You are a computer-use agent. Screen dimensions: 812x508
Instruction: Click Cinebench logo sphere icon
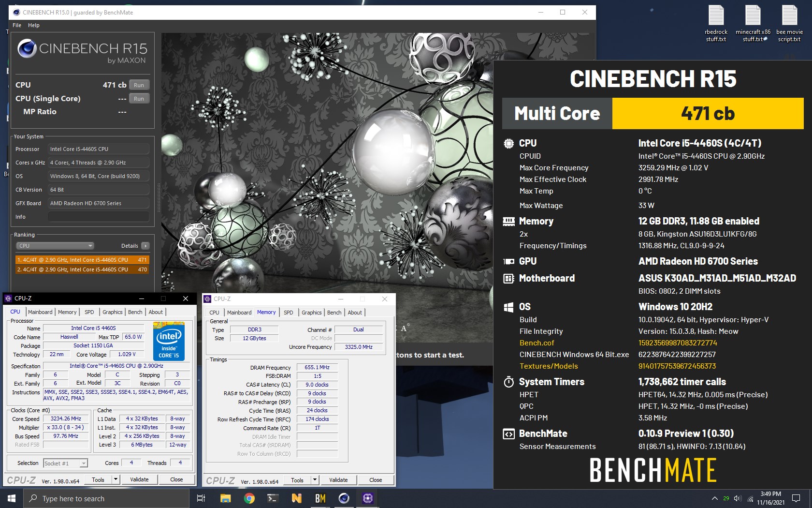[x=27, y=49]
